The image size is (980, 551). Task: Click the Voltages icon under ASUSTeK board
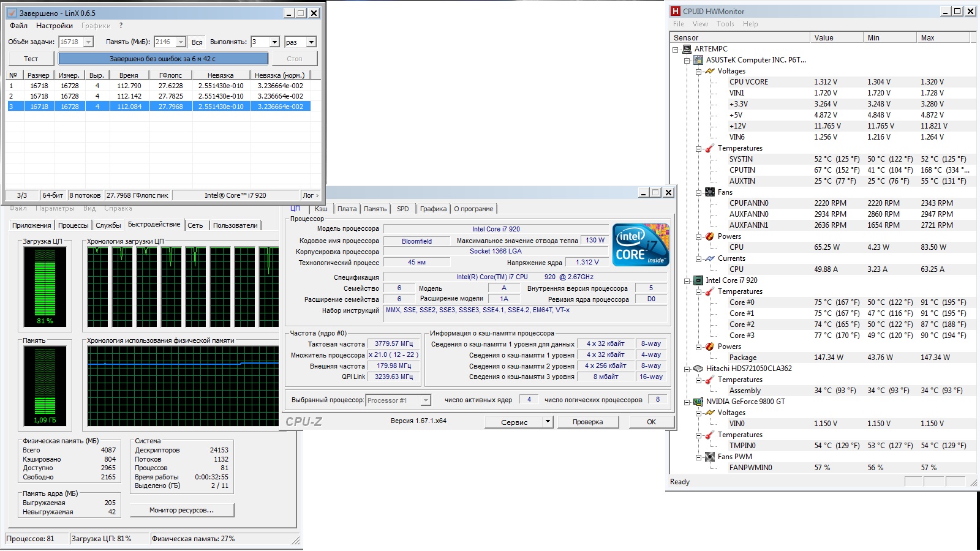tap(710, 71)
